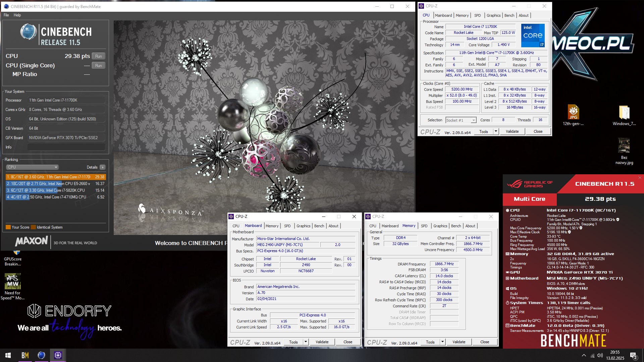Open Bench tab in Memory CPU-Z window
644x362 pixels.
click(456, 226)
